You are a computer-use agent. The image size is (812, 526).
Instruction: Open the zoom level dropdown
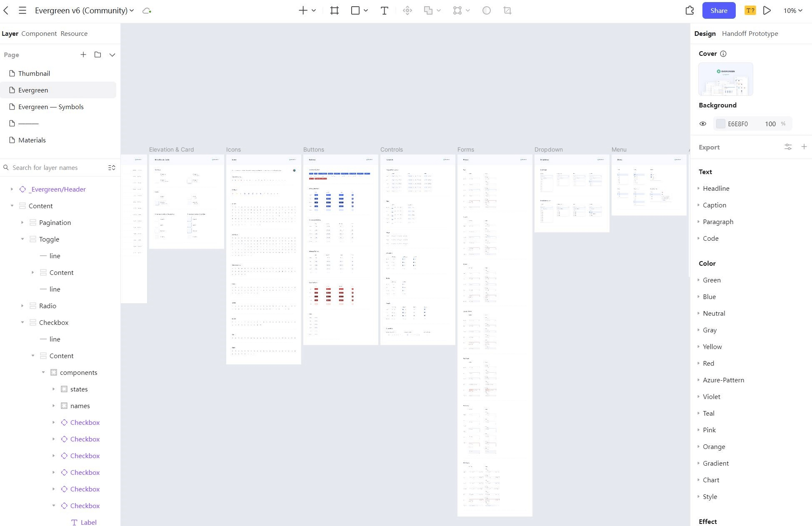click(x=792, y=10)
